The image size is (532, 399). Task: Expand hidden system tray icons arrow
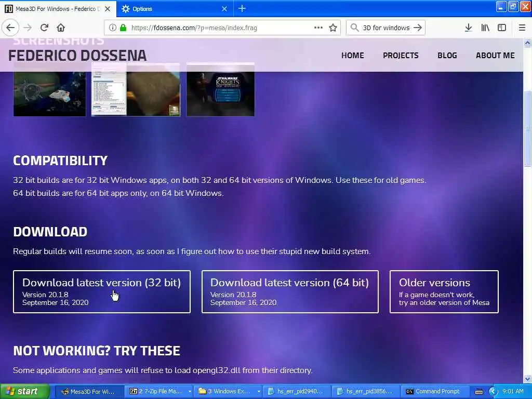pyautogui.click(x=493, y=392)
